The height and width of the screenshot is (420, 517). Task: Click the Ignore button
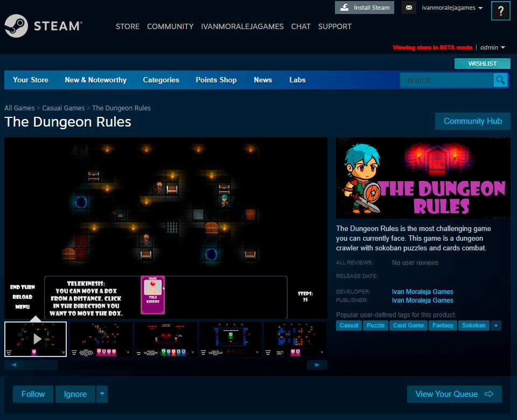[75, 394]
